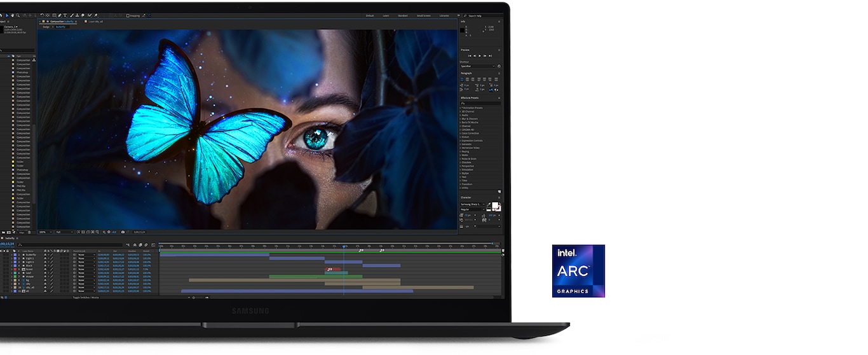Screen dimensions: 868x355
Task: Expand the city_all layer properties
Action: click(x=11, y=288)
